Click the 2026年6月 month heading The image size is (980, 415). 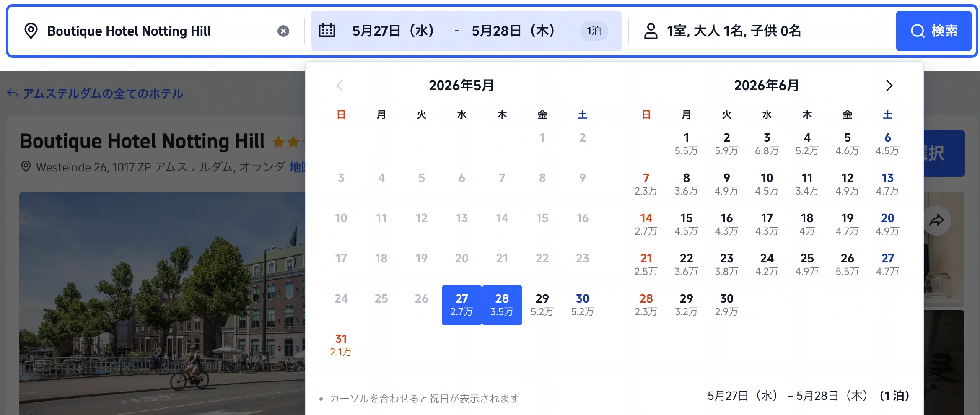tap(767, 86)
